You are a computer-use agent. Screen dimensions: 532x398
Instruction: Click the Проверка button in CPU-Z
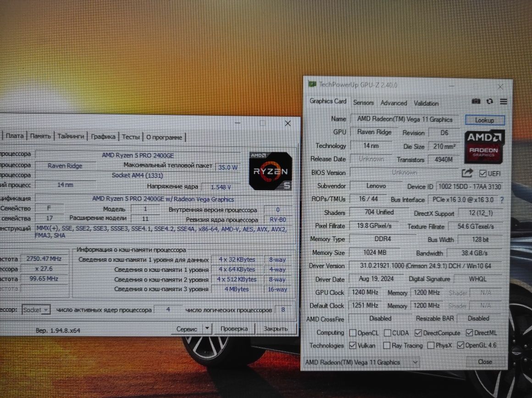pyautogui.click(x=234, y=329)
